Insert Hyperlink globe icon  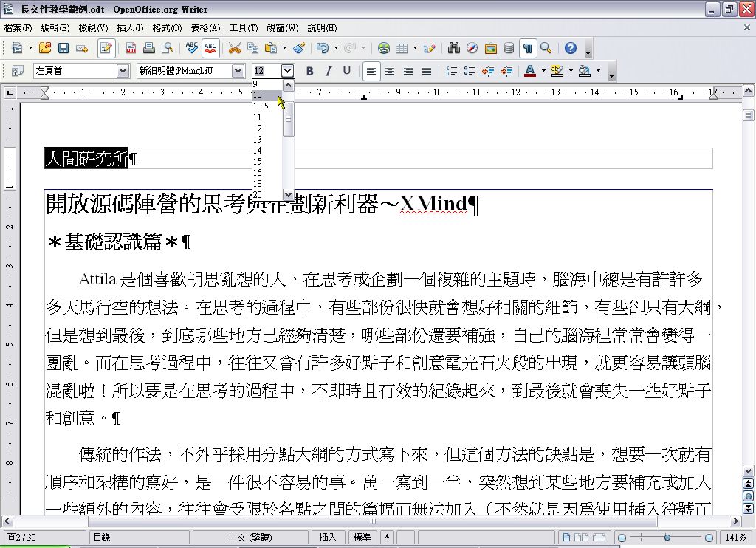pyautogui.click(x=384, y=48)
